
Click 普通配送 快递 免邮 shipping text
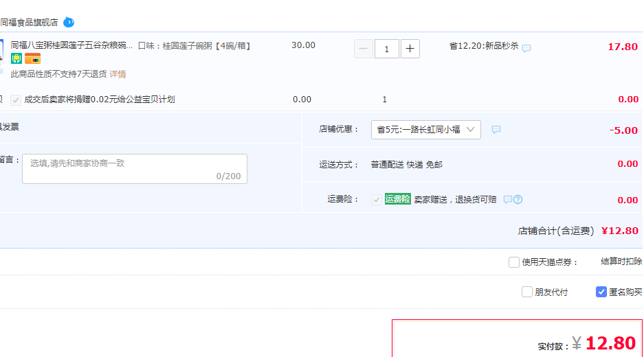click(407, 165)
